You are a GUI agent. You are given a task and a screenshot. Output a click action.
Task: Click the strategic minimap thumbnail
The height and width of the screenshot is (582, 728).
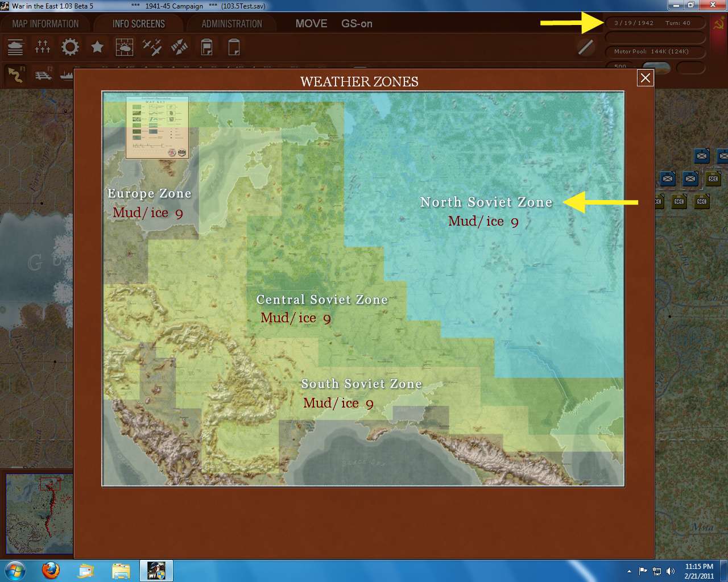click(39, 514)
